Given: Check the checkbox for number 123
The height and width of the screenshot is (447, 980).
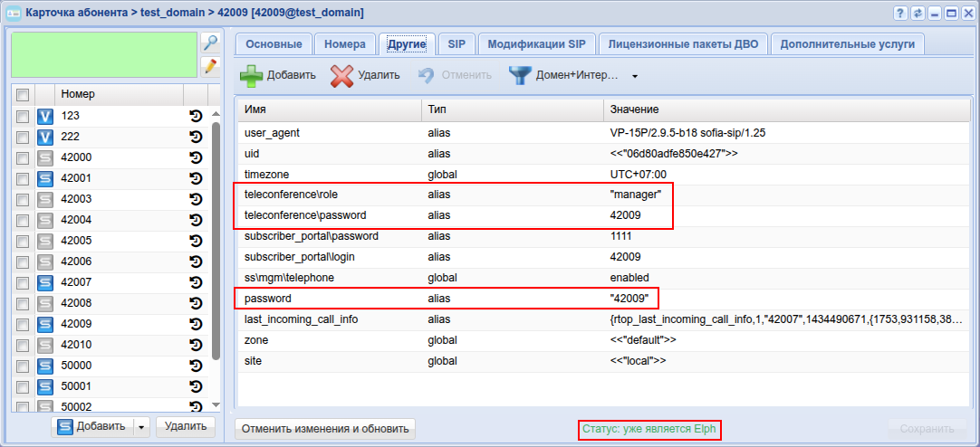Looking at the screenshot, I should (x=24, y=116).
